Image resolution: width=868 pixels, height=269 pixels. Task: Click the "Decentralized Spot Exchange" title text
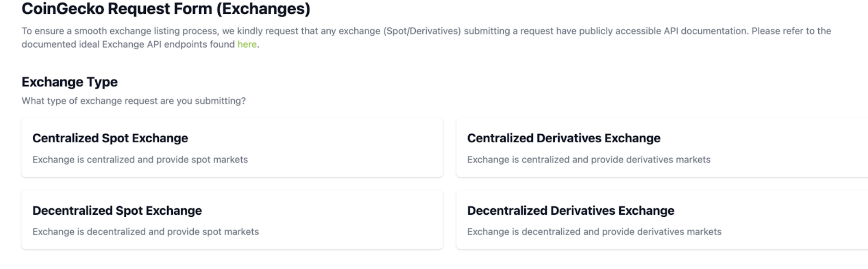click(x=117, y=210)
